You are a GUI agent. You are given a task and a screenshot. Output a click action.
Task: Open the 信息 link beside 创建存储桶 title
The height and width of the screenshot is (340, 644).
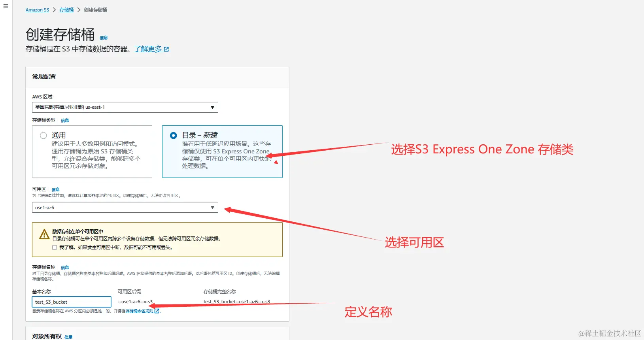pyautogui.click(x=104, y=38)
